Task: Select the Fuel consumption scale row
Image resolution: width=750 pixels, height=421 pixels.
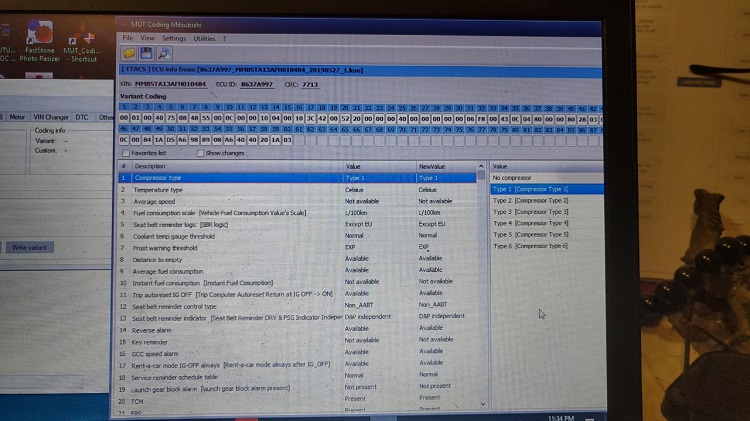Action: click(x=297, y=213)
